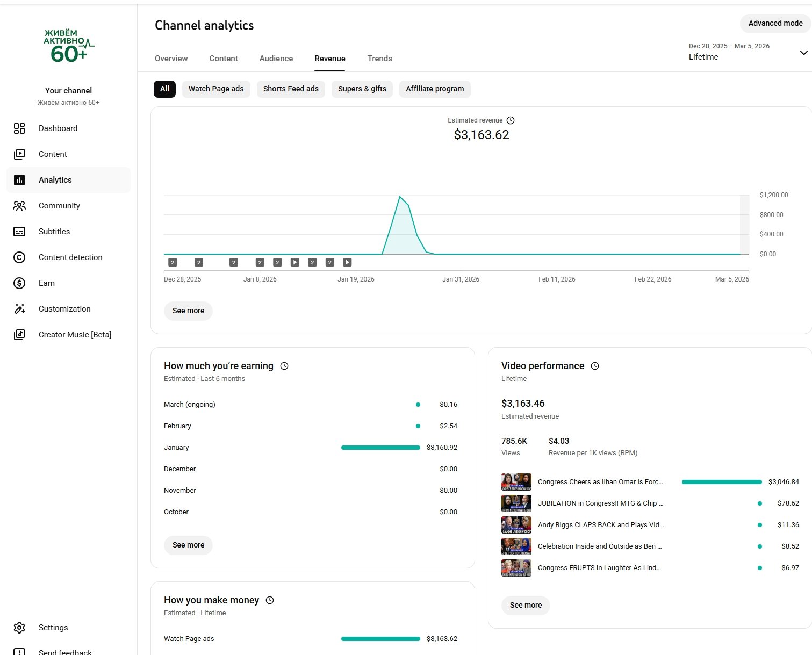
Task: Open Dashboard from the sidebar icon
Action: [x=19, y=128]
